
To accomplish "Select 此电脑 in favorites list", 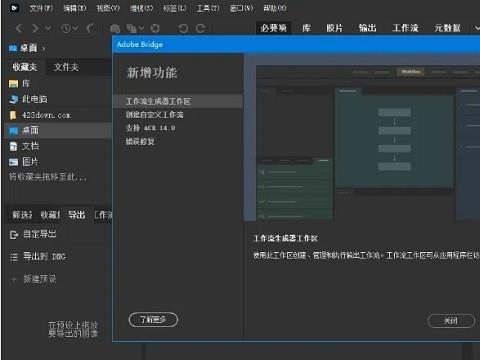I will (35, 99).
